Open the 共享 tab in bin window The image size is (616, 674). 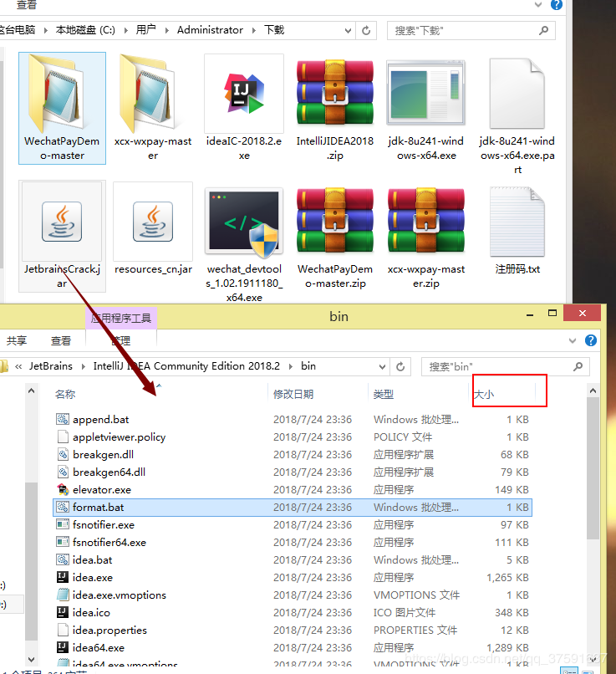tap(17, 340)
